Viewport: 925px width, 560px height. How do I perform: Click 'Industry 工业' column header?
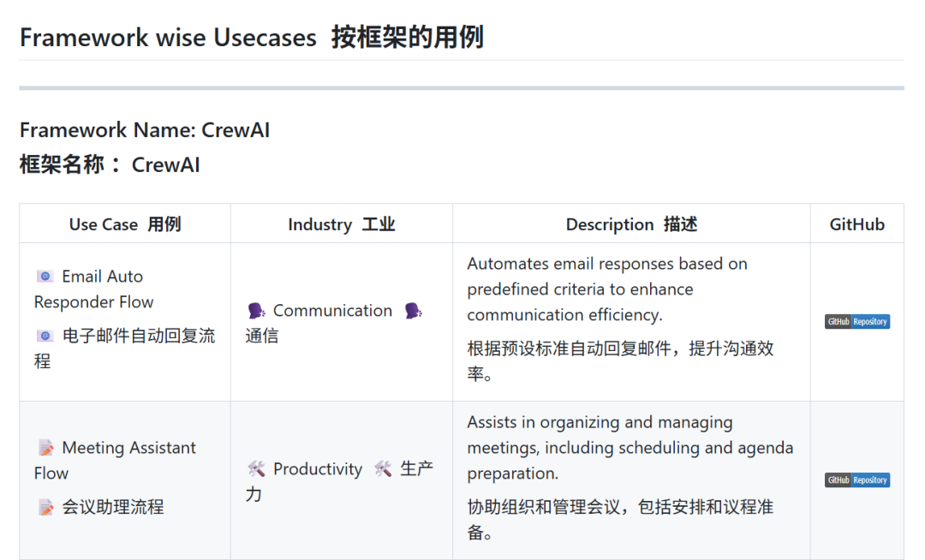(342, 224)
